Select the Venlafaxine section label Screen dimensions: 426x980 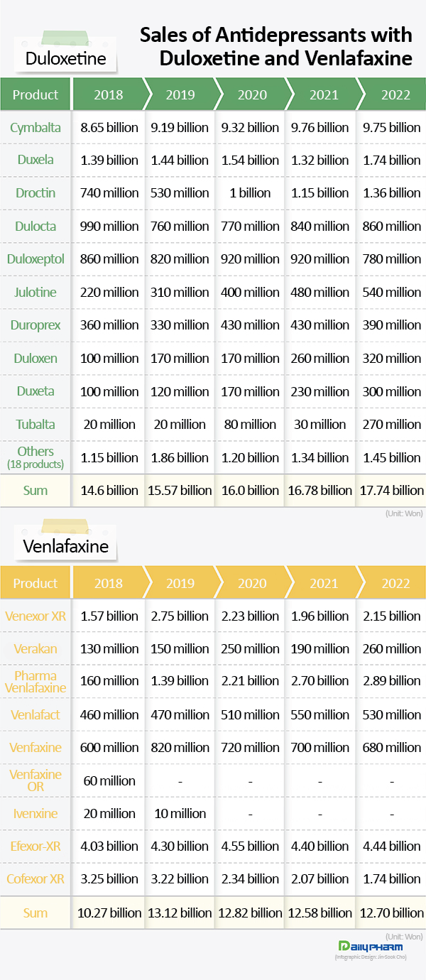click(x=65, y=546)
